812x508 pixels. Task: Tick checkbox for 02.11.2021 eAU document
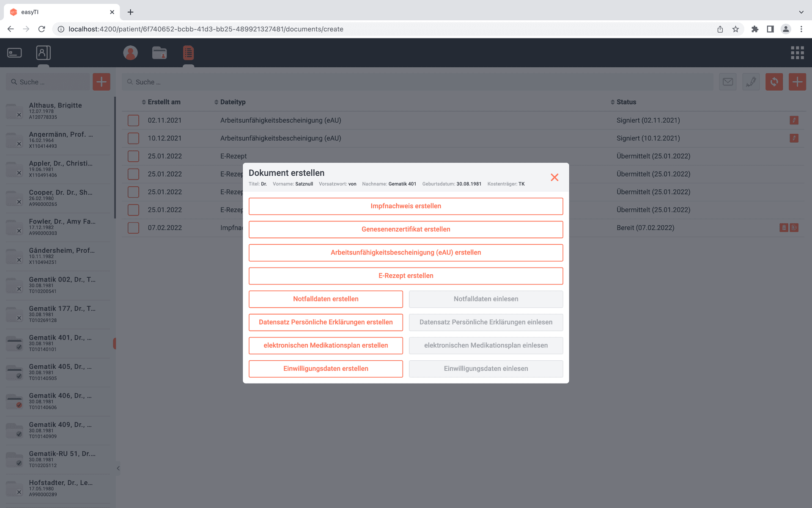pyautogui.click(x=133, y=120)
